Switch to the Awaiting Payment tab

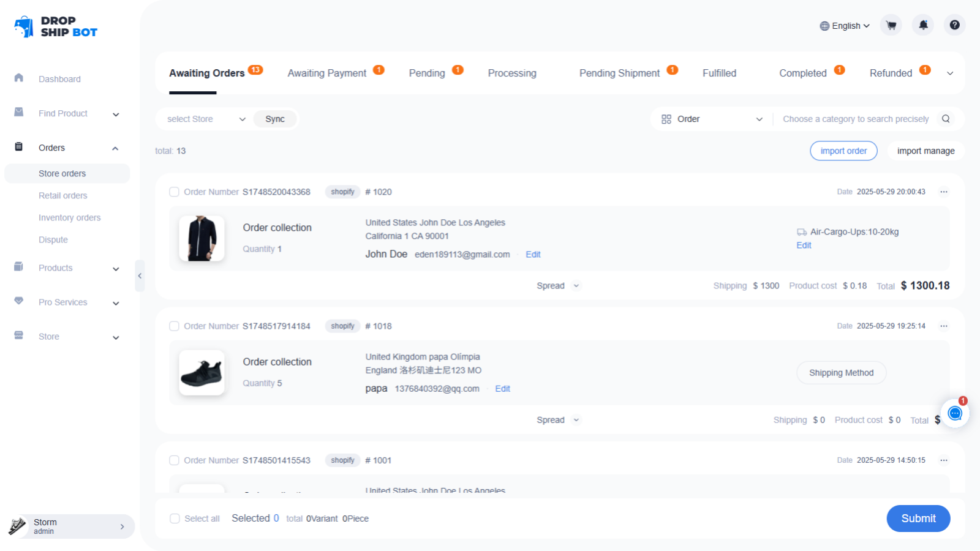326,73
